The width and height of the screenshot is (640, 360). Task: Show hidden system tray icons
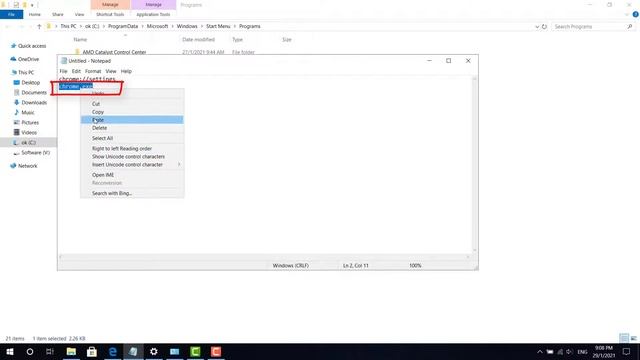point(540,352)
